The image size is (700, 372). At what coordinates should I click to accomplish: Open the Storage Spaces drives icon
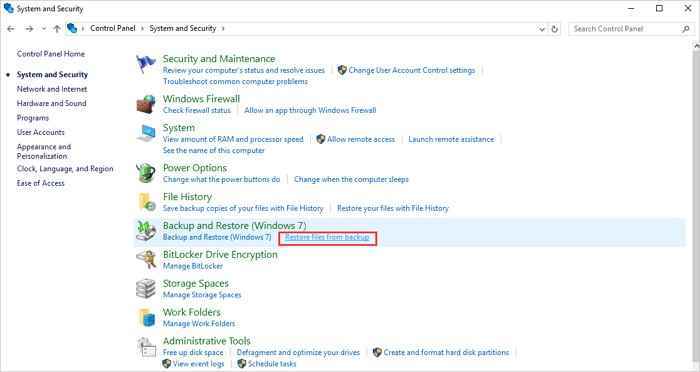click(146, 289)
